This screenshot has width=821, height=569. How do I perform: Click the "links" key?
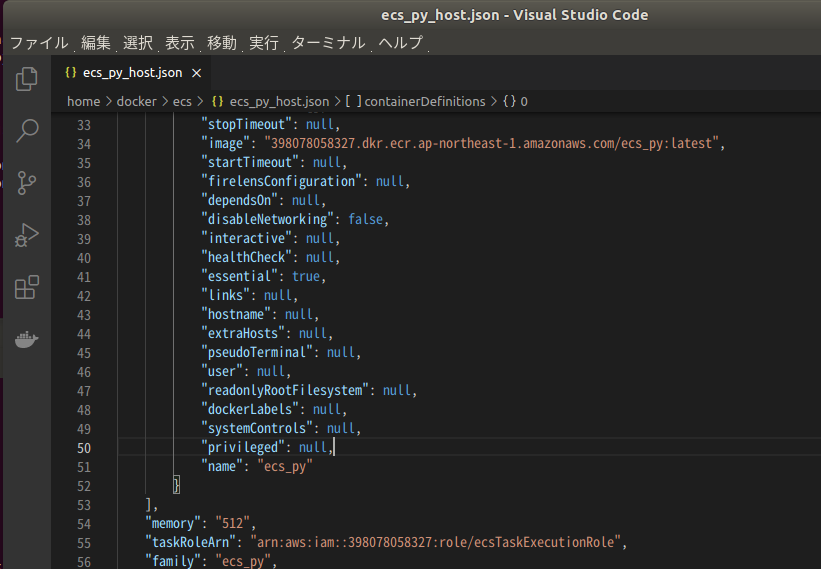tap(225, 295)
